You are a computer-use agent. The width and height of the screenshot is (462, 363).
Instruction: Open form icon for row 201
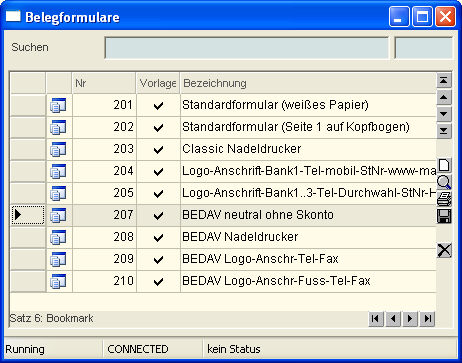tap(58, 105)
